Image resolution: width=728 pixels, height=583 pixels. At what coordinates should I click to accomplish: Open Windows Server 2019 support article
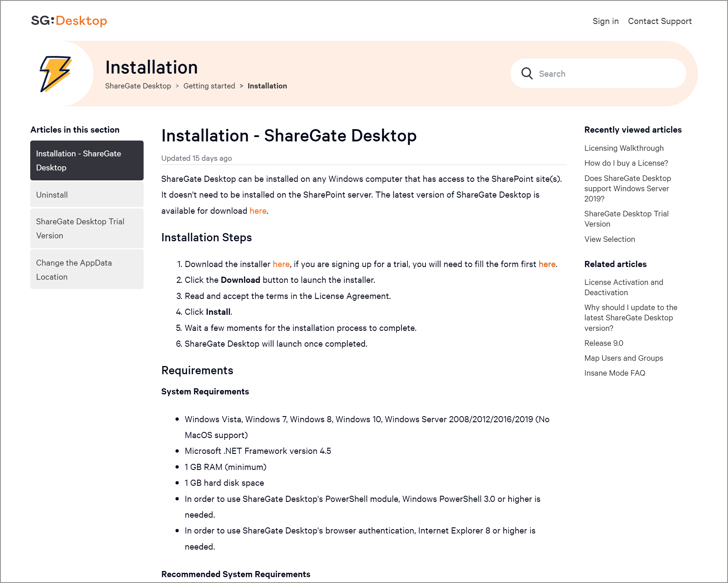(627, 188)
